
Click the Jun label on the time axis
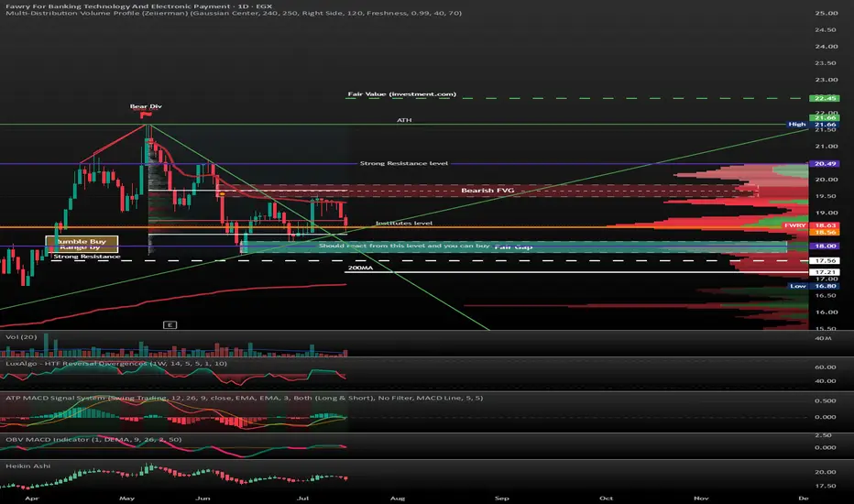pos(203,498)
